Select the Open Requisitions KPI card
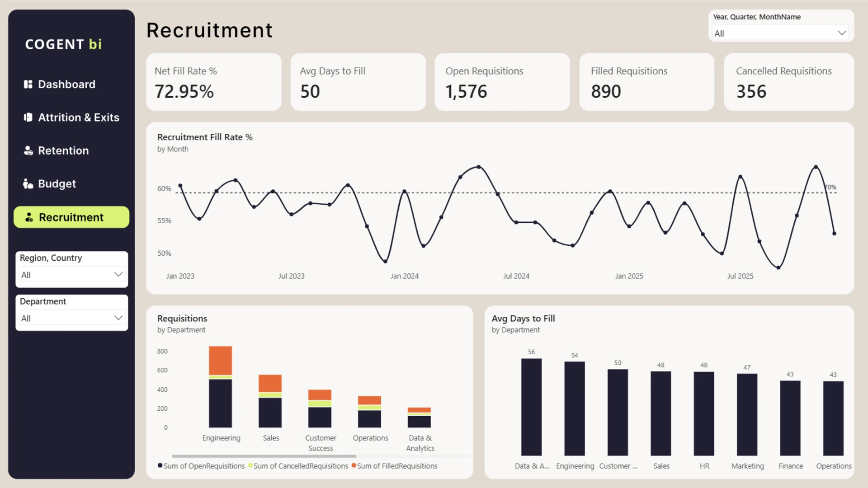Viewport: 868px width, 488px height. 502,82
